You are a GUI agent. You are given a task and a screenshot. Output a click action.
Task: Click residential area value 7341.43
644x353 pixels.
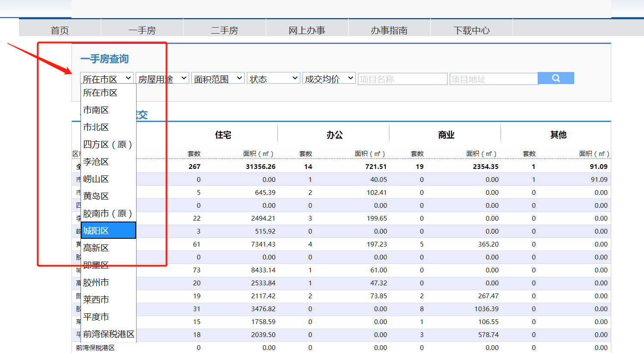pyautogui.click(x=263, y=244)
